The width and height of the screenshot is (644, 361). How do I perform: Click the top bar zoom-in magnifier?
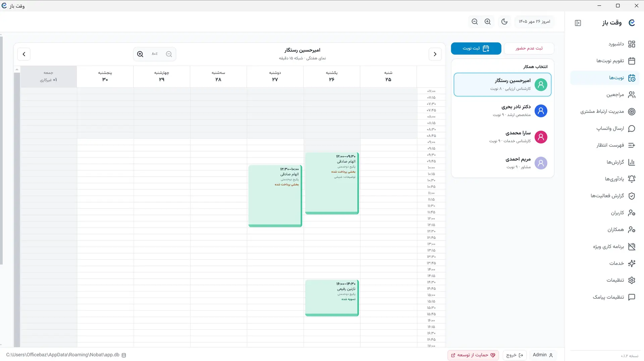[x=488, y=21]
